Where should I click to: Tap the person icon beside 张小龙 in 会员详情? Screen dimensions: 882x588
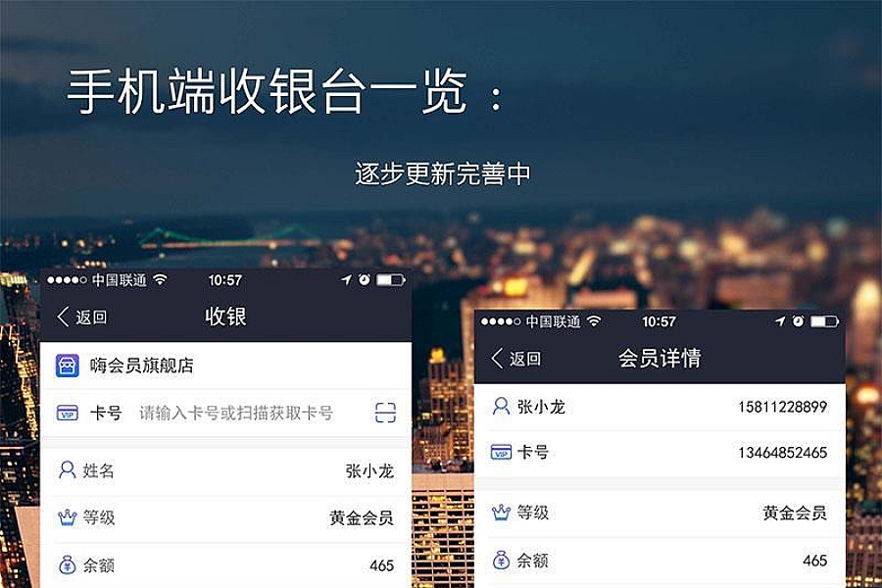pos(501,406)
